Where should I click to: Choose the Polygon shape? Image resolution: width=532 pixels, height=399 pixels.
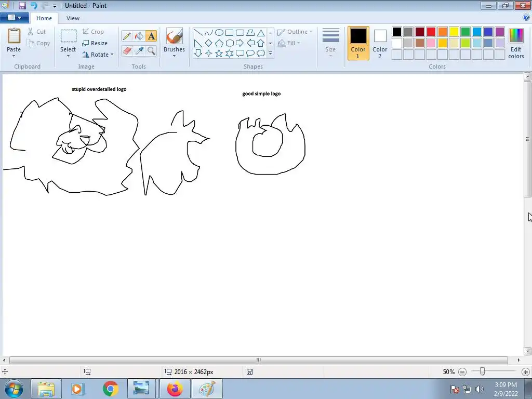[x=250, y=33]
